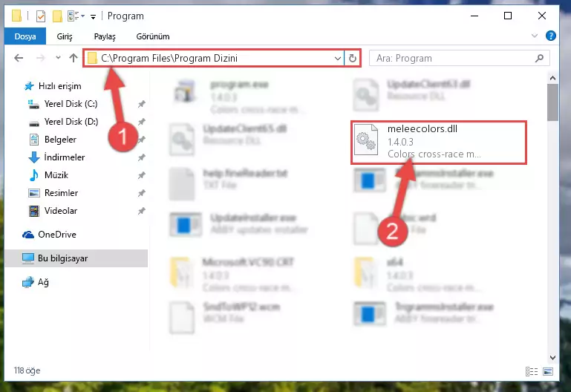Refresh the current folder
Screen dimensions: 571x392
(352, 58)
